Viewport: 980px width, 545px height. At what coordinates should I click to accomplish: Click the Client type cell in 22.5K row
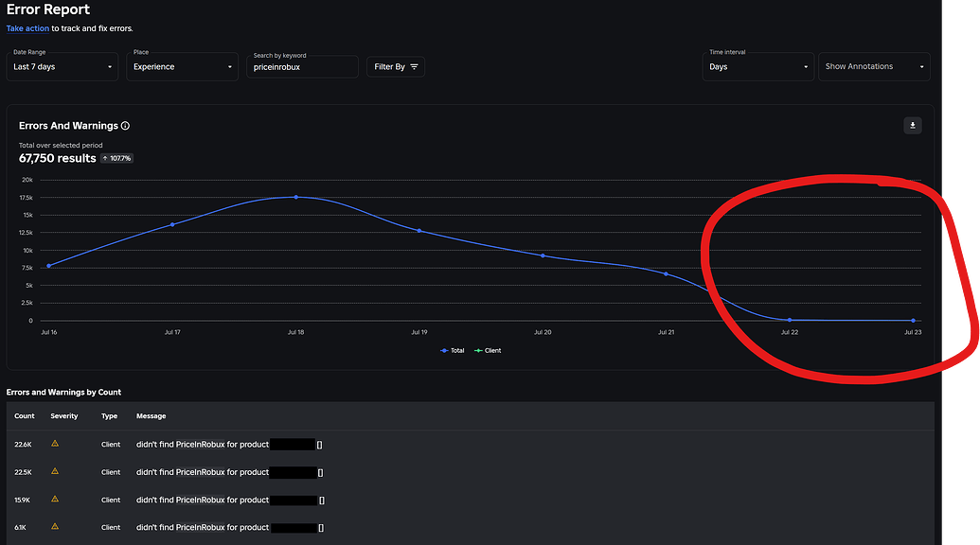click(x=111, y=472)
